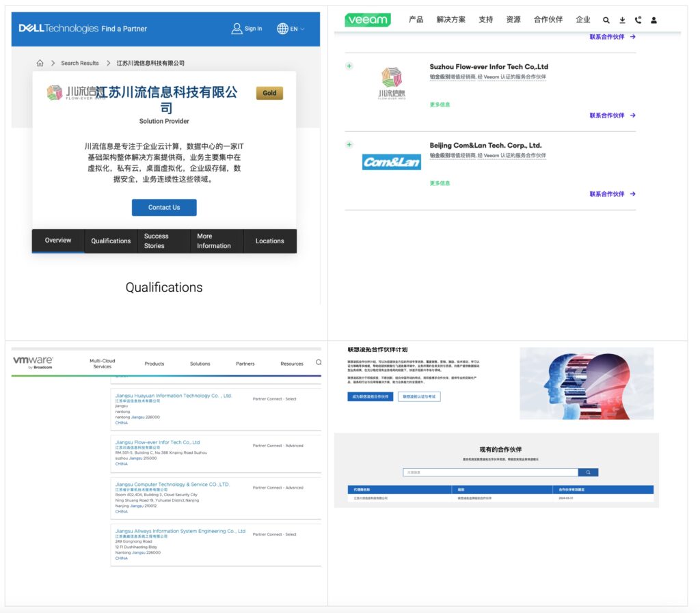Click the Suzhou Flow-ever company logo
The image size is (700, 613).
(392, 83)
